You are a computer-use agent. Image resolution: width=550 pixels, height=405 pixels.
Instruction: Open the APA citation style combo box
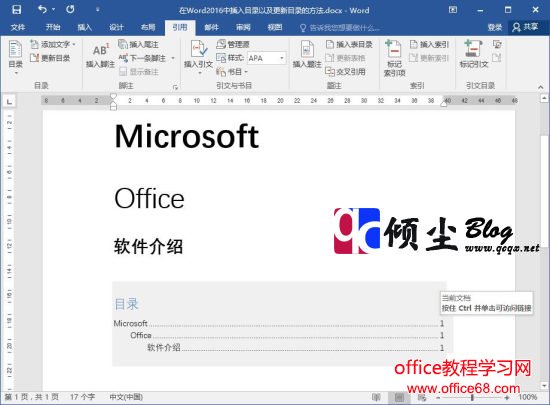pyautogui.click(x=267, y=58)
